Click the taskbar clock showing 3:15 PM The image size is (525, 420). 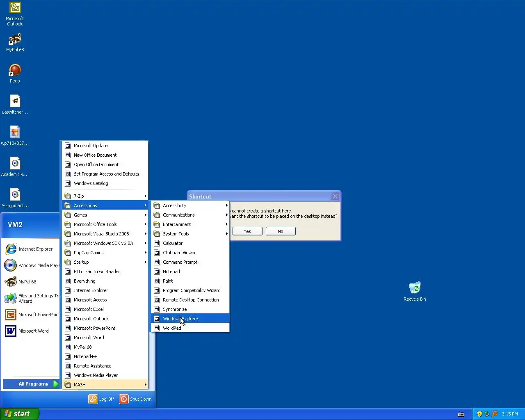pos(510,414)
